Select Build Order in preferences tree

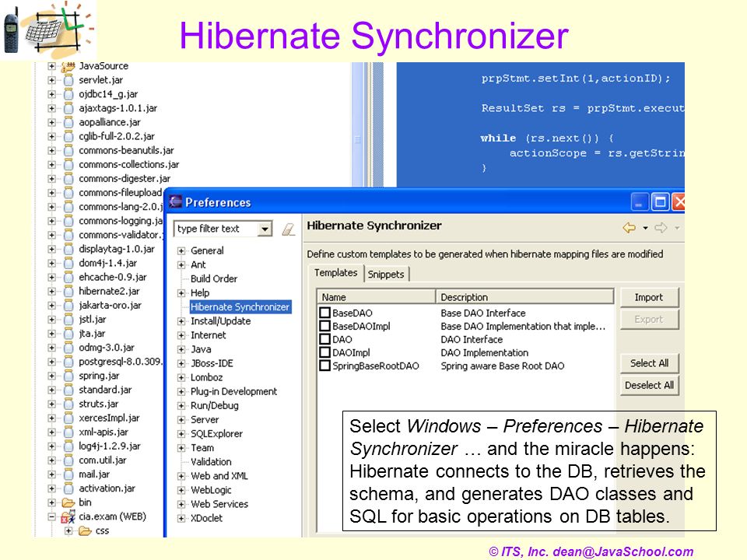point(214,279)
